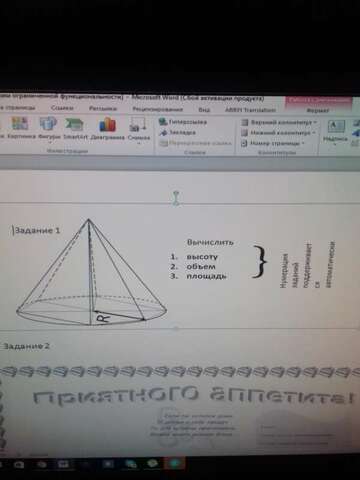Screen dimensions: 360x480
Task: Insert a Надпись text box
Action: pos(336,132)
